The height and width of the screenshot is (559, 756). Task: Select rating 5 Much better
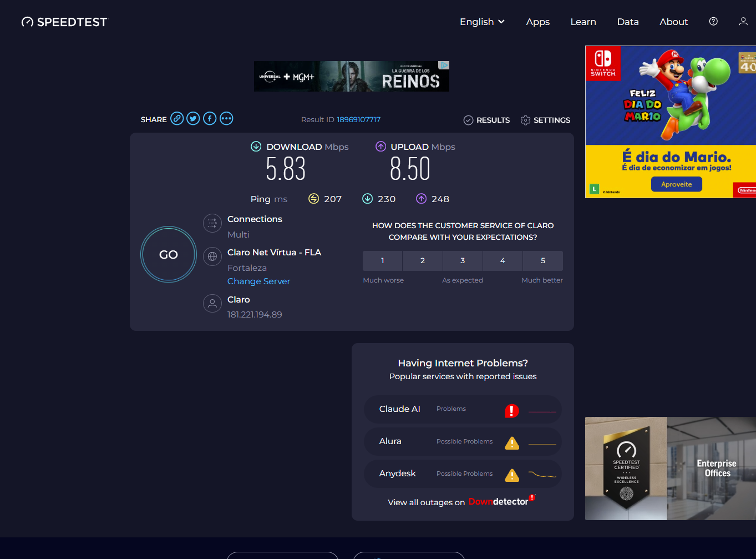tap(542, 260)
